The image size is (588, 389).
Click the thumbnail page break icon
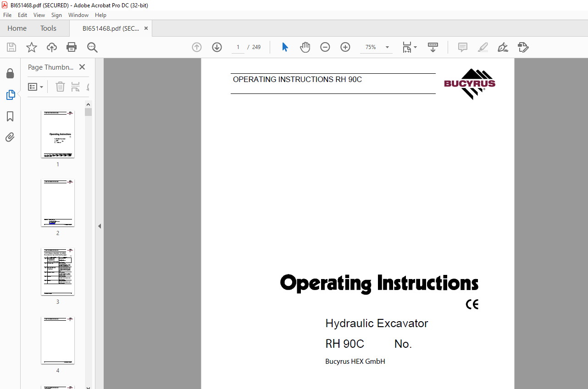click(76, 87)
